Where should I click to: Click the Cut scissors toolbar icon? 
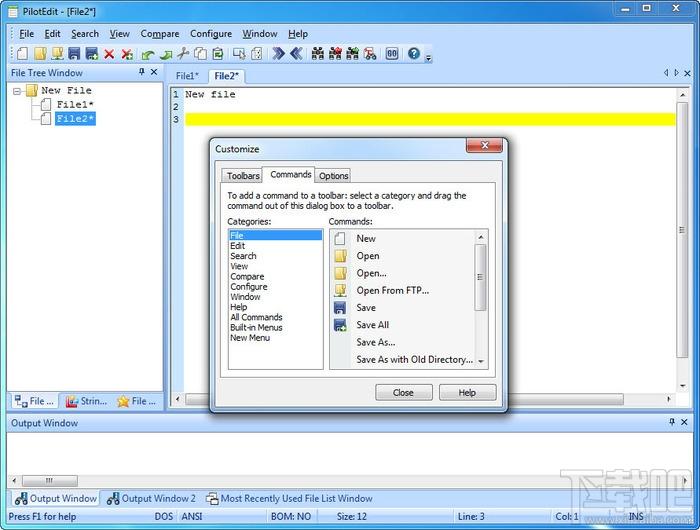(x=183, y=54)
